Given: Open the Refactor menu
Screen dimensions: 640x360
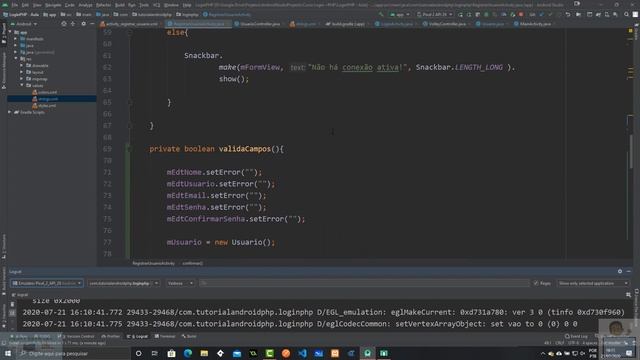Looking at the screenshot, I should 103,5.
